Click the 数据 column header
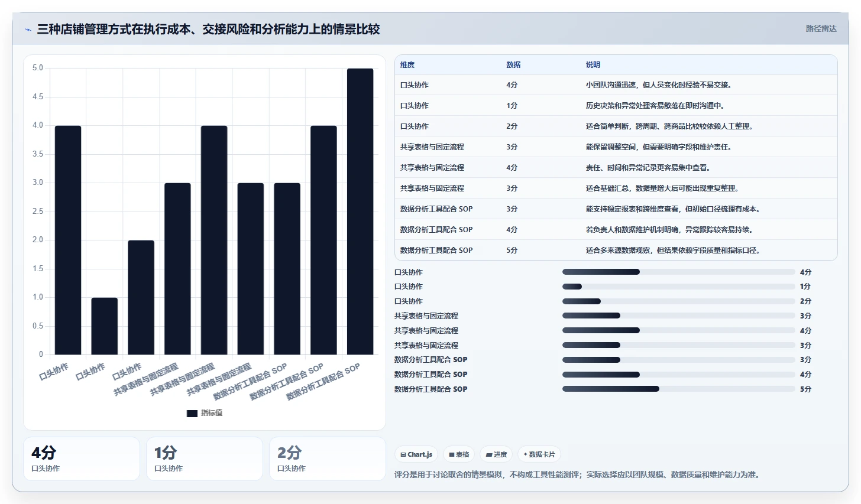 tap(513, 65)
